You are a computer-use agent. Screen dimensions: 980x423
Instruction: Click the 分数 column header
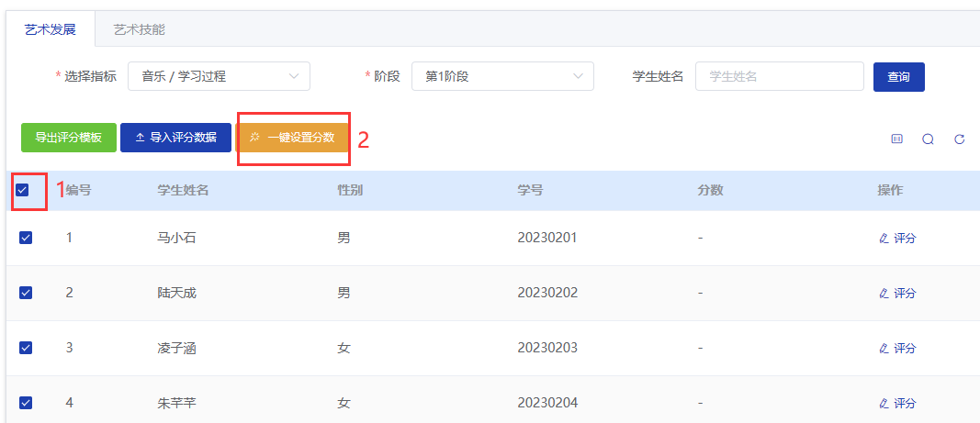[x=710, y=191]
